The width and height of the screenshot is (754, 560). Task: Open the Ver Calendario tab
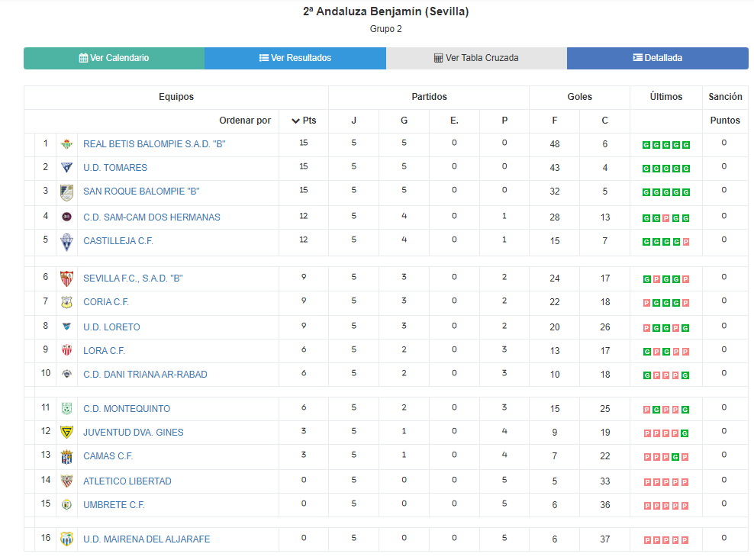(114, 58)
